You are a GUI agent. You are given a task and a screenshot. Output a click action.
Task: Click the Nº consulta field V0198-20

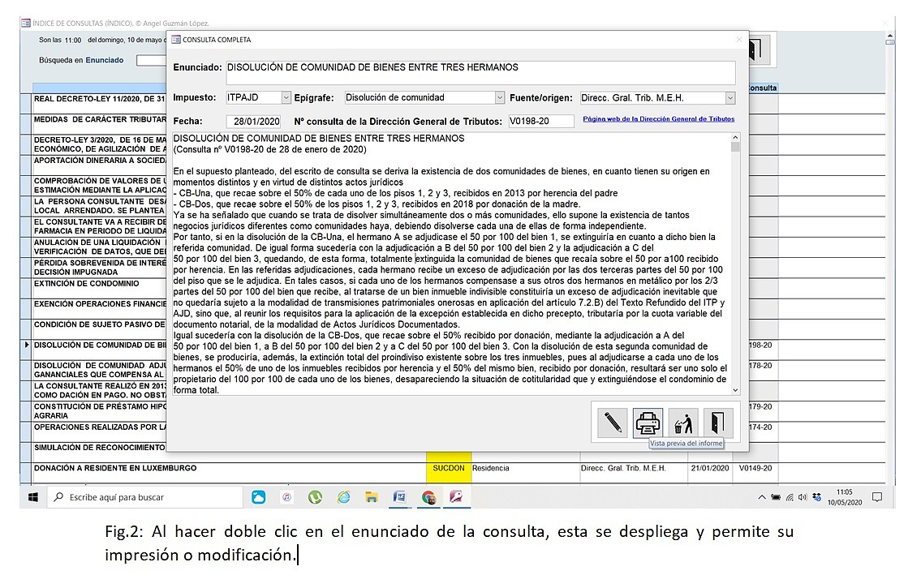pos(541,122)
